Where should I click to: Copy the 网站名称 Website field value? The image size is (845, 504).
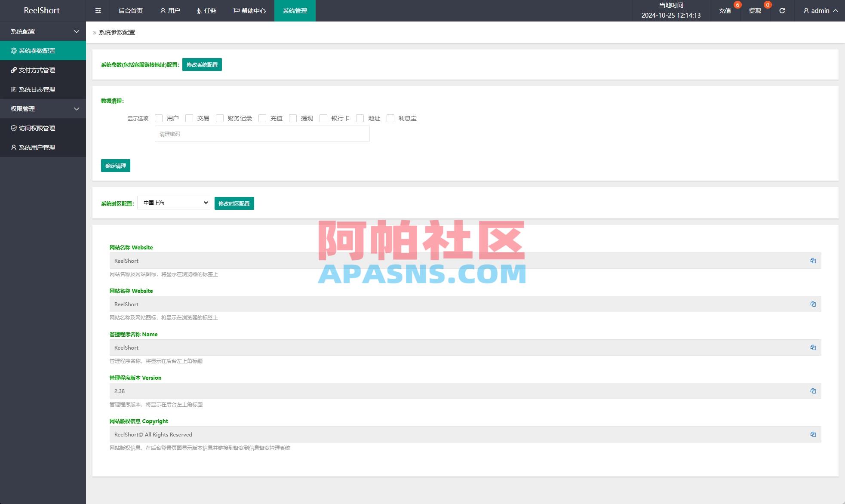coord(813,261)
